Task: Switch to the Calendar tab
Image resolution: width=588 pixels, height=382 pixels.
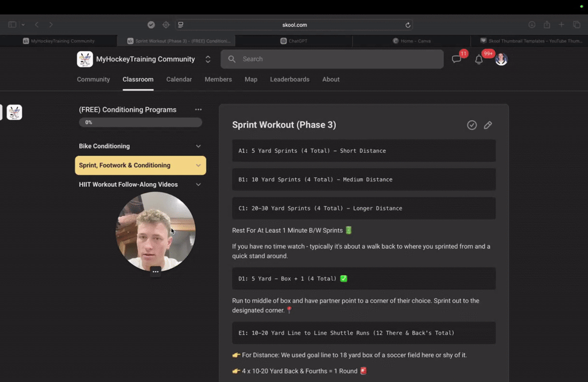Action: point(179,79)
